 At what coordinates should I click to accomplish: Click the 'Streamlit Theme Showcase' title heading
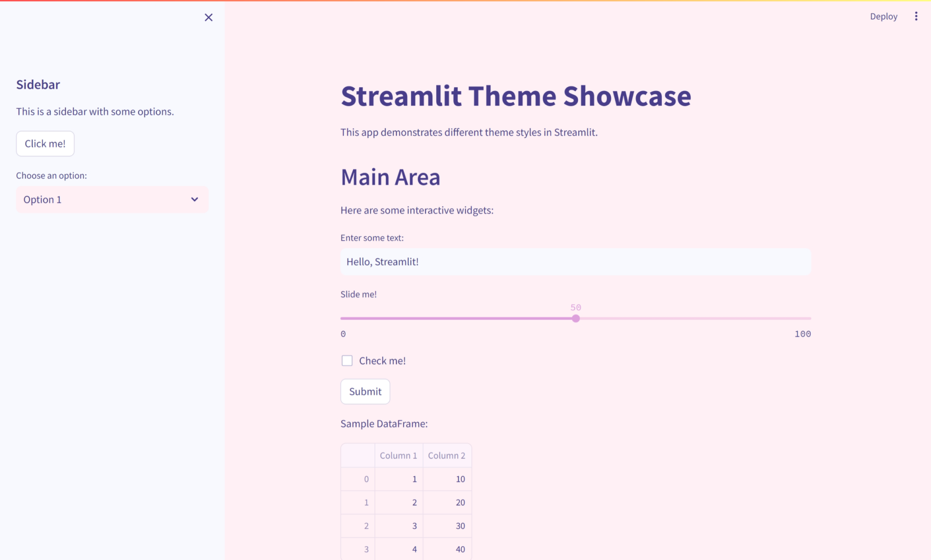coord(516,96)
